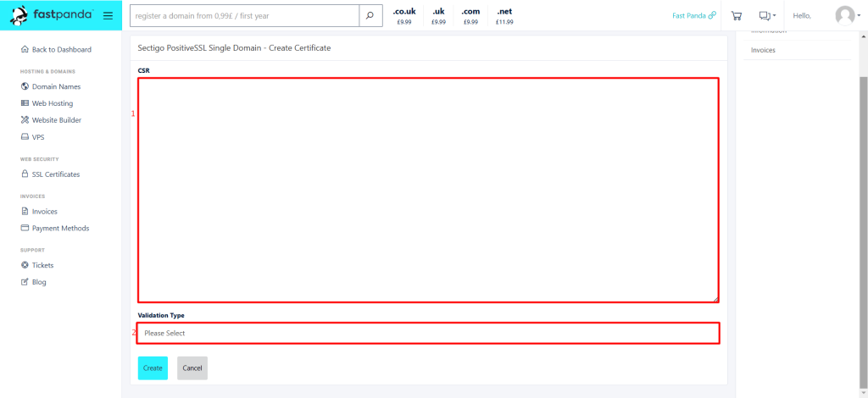Open SSL Certificates in sidebar
The height and width of the screenshot is (398, 868).
pos(56,174)
